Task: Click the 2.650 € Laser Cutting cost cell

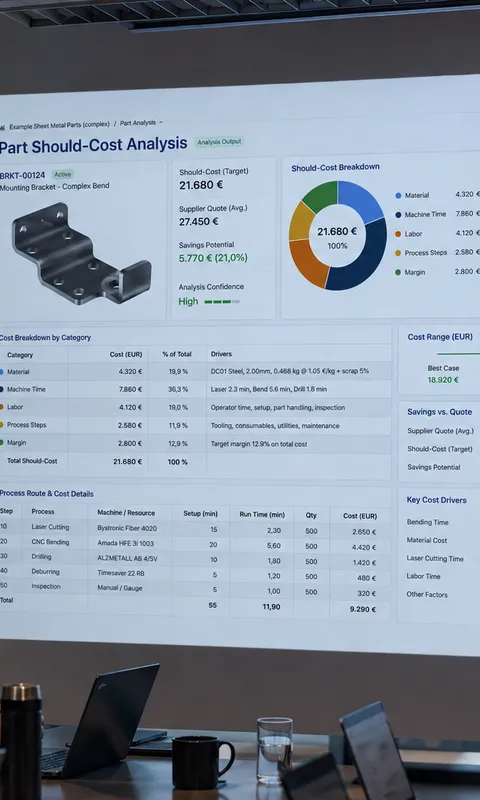Action: (x=364, y=532)
